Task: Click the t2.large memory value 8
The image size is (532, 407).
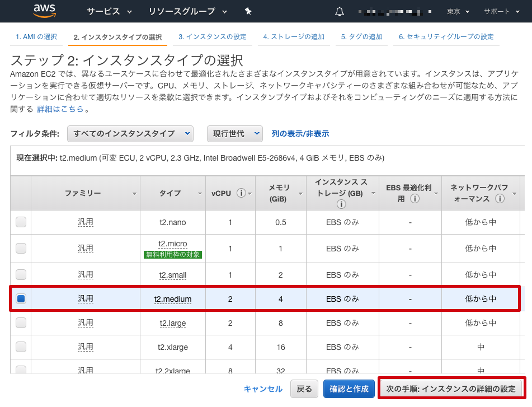Action: (281, 323)
